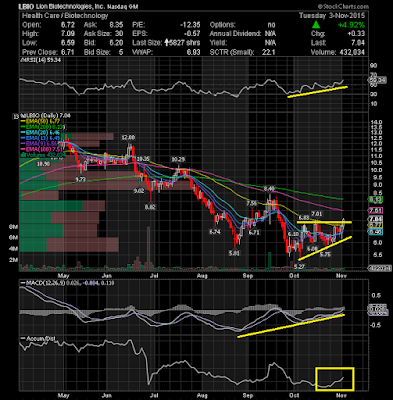Click the 6.74 August price label

[x=215, y=232]
